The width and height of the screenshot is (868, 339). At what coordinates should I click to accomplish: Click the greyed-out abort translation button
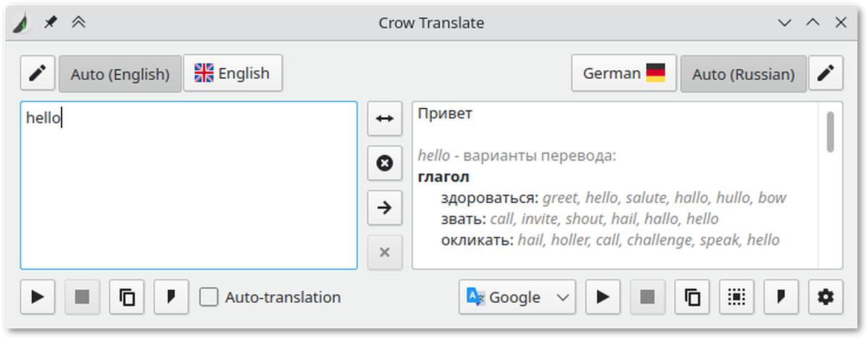pyautogui.click(x=385, y=252)
